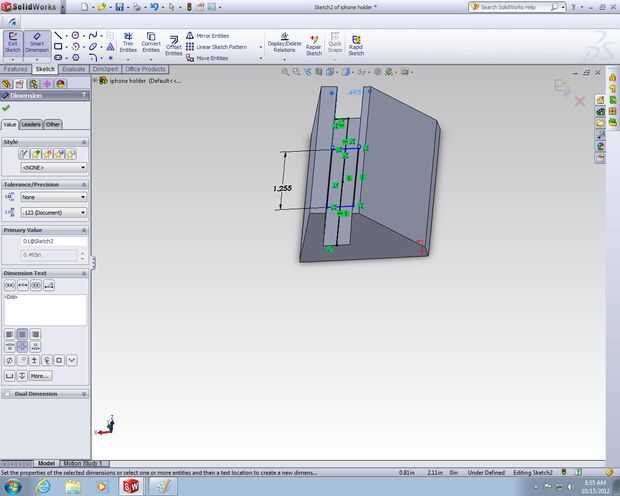Open Windows Start button
This screenshot has width=620, height=496.
pyautogui.click(x=12, y=486)
